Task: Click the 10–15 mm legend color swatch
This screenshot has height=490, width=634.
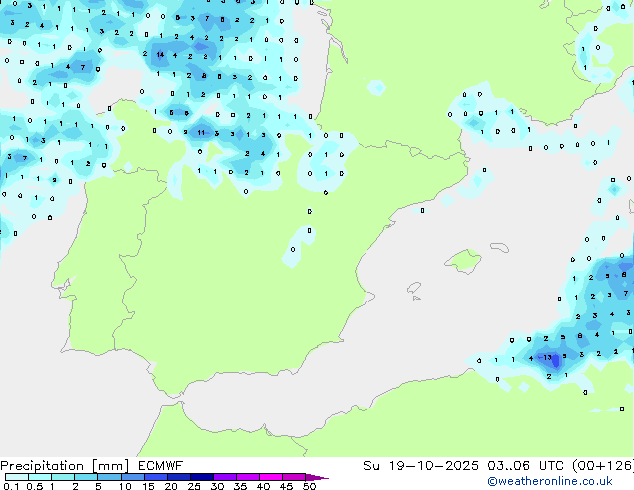Action: [132, 477]
